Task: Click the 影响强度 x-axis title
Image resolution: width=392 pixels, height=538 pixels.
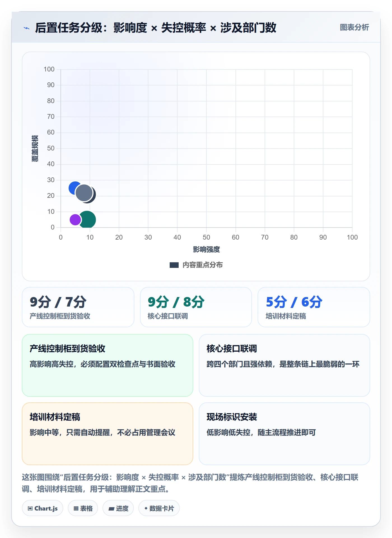Action: (206, 249)
